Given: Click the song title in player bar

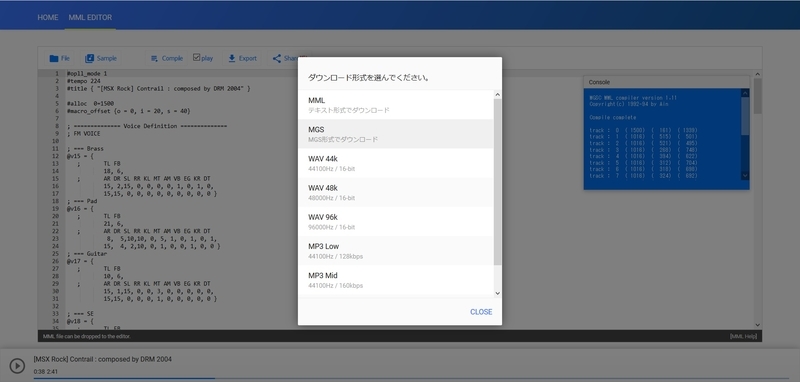Looking at the screenshot, I should pyautogui.click(x=103, y=359).
